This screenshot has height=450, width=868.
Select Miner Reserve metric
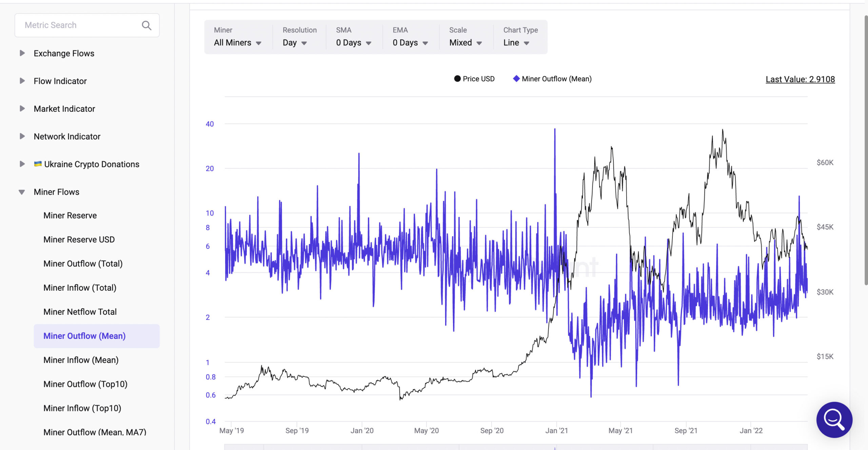(x=70, y=216)
